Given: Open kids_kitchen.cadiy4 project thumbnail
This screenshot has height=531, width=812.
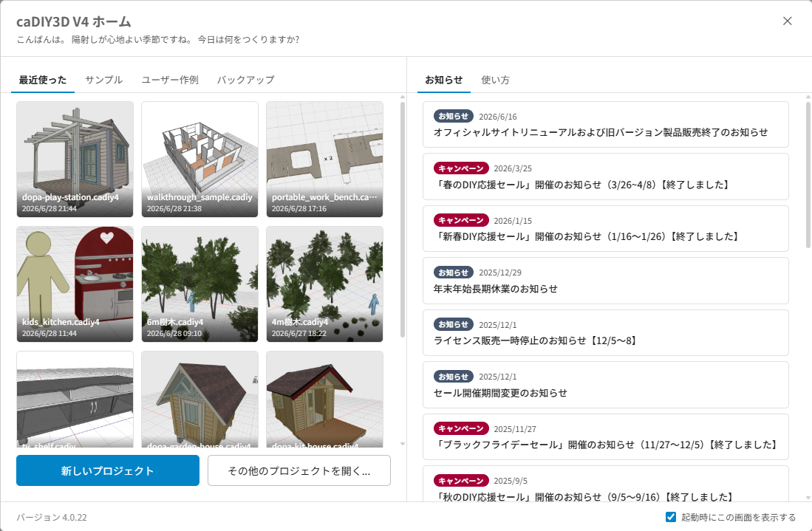Looking at the screenshot, I should pyautogui.click(x=75, y=284).
